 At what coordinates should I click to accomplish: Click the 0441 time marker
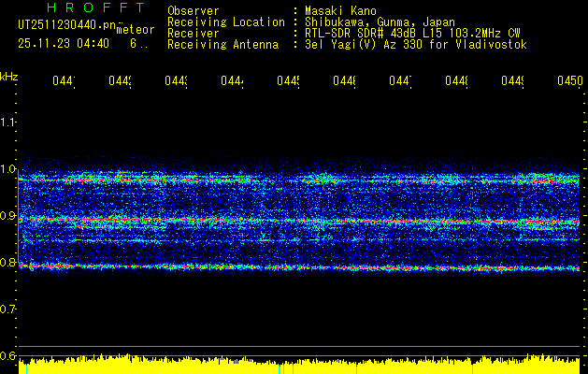tap(64, 81)
